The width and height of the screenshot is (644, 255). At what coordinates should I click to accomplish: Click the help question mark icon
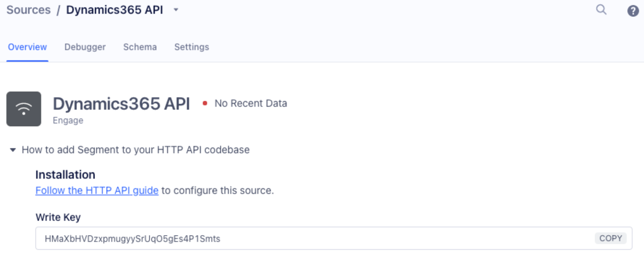(633, 11)
